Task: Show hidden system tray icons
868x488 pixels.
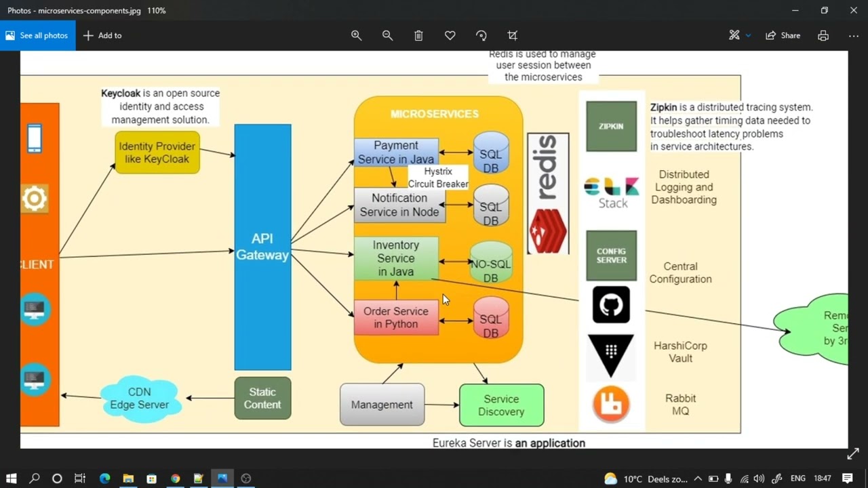Action: [698, 479]
